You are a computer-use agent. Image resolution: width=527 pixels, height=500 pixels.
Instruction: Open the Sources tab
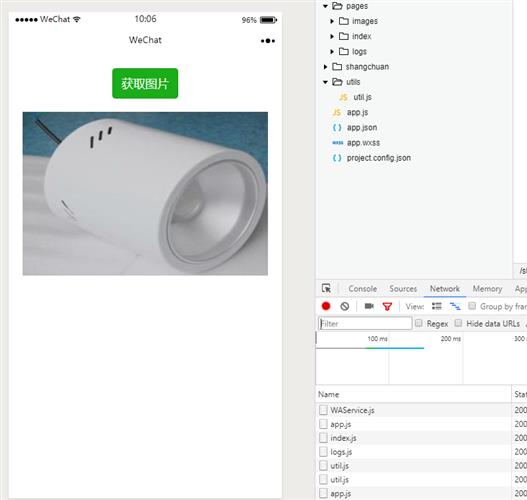click(x=403, y=289)
